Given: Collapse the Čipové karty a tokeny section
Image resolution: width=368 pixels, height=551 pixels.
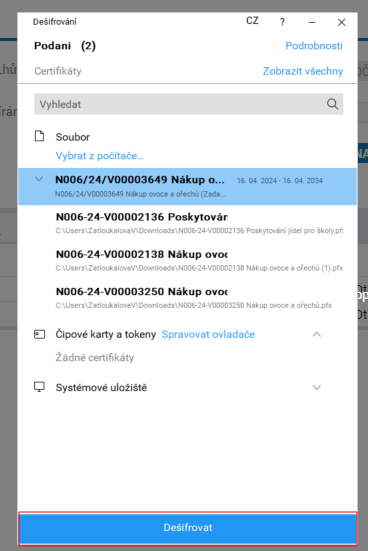Looking at the screenshot, I should tap(317, 334).
